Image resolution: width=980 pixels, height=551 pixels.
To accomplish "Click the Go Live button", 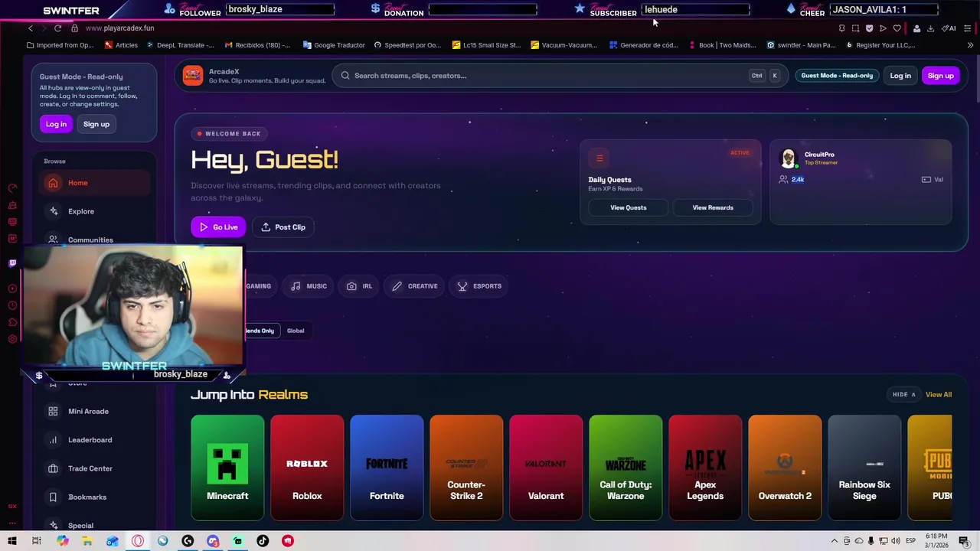I will (218, 227).
